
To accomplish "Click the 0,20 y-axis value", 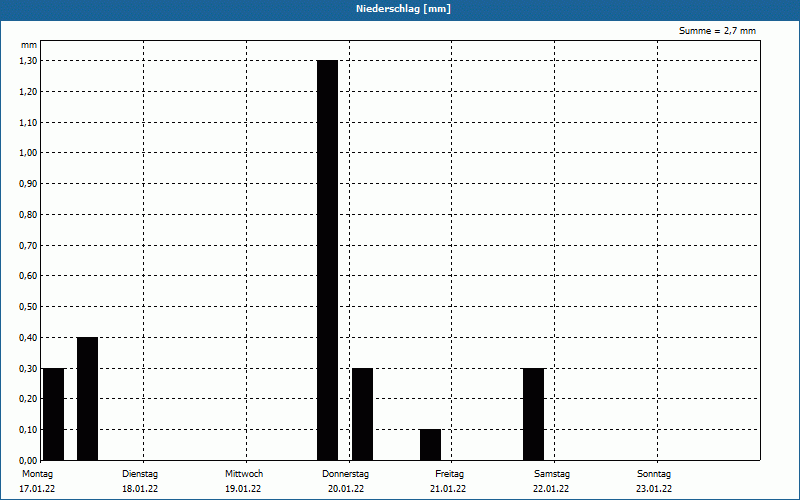I will tap(28, 399).
